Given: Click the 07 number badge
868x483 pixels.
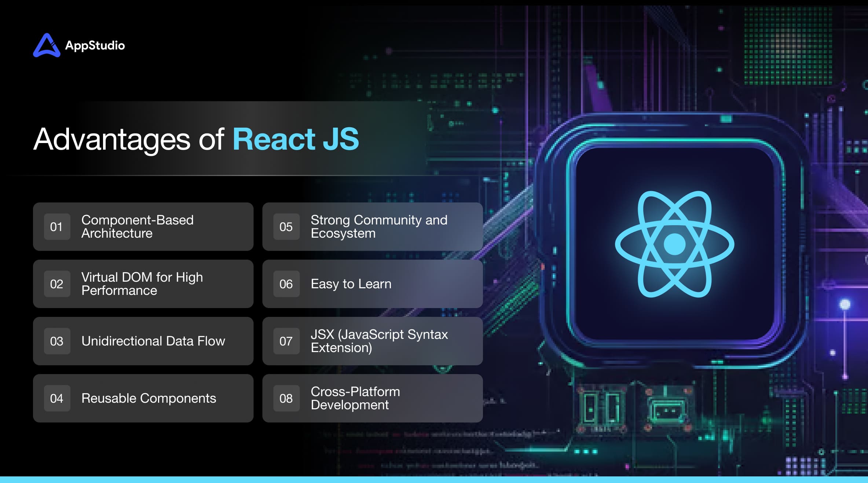Looking at the screenshot, I should (x=286, y=341).
